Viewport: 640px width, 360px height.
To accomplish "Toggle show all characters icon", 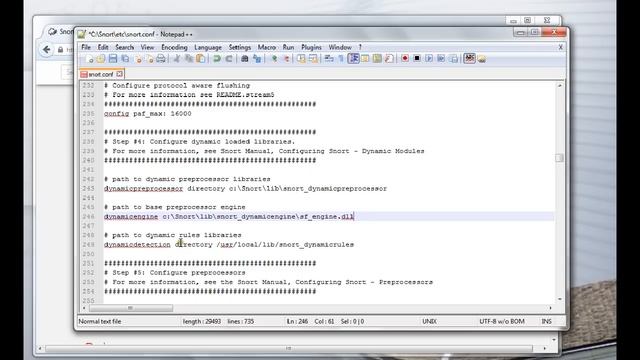I will click(341, 59).
